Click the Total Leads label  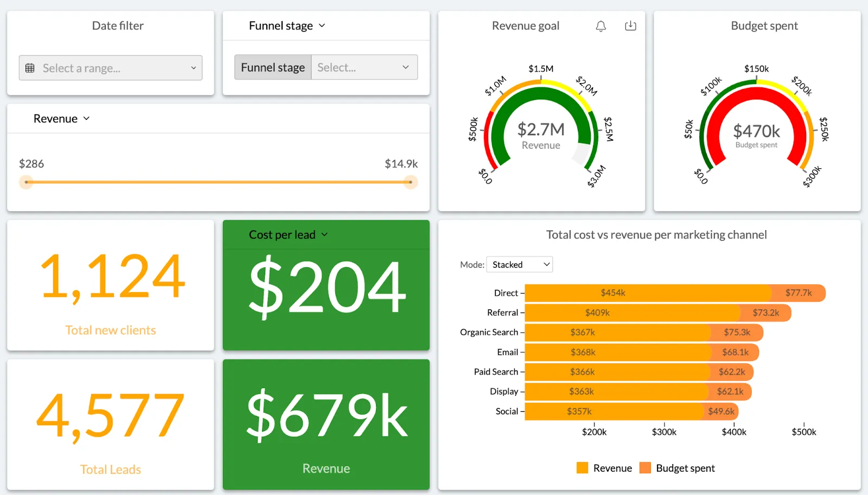111,469
